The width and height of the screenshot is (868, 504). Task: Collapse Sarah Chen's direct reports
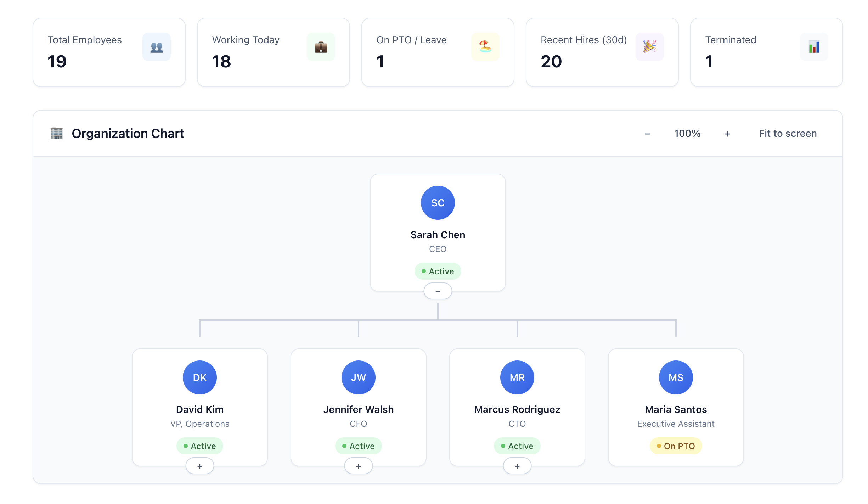(x=438, y=291)
